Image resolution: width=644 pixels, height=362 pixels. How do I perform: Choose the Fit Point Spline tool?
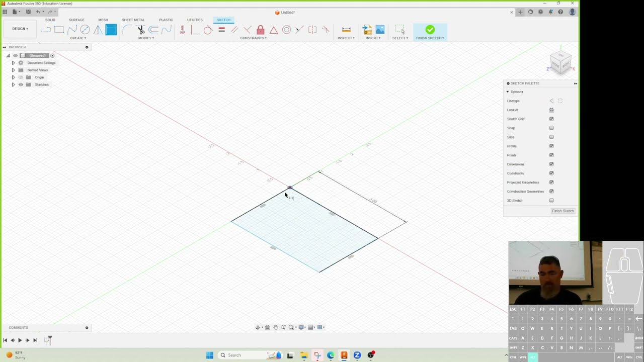click(72, 30)
